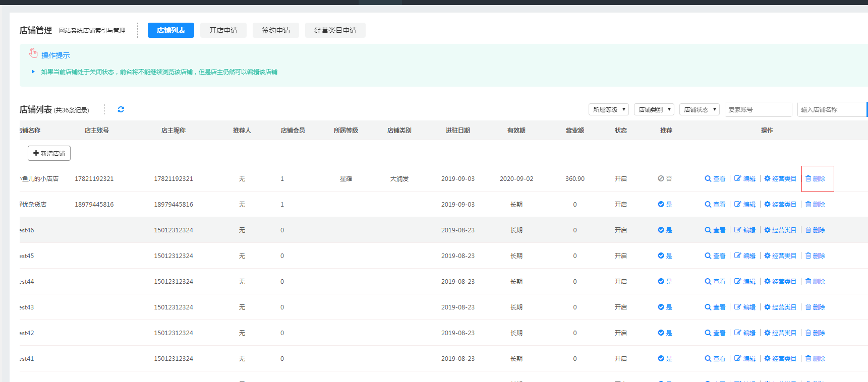
Task: Switch to the 经营类目申请 tab
Action: coord(335,30)
